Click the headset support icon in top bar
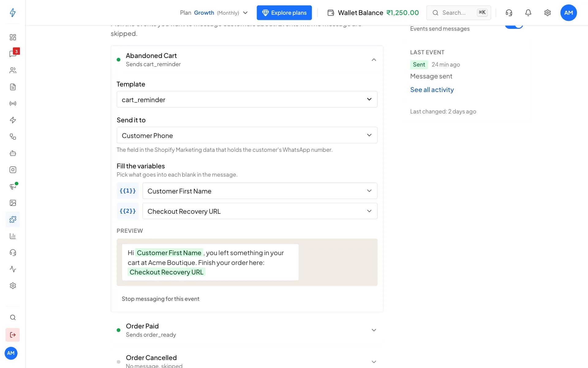The width and height of the screenshot is (588, 368). coord(509,13)
